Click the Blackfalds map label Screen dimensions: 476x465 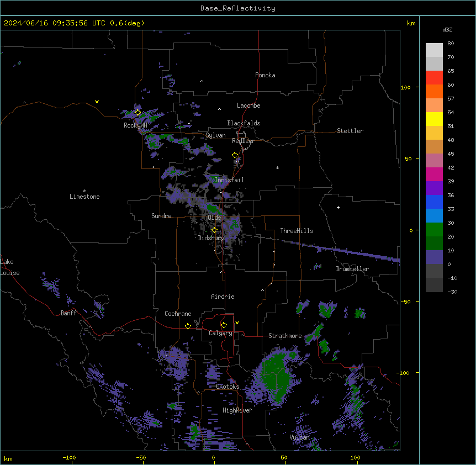pos(244,123)
